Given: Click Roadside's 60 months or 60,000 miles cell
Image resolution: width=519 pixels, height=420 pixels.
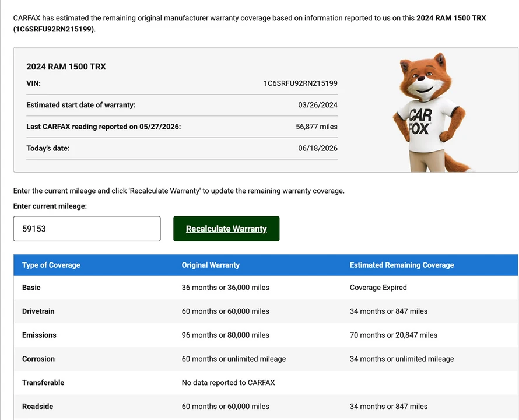Looking at the screenshot, I should 226,407.
